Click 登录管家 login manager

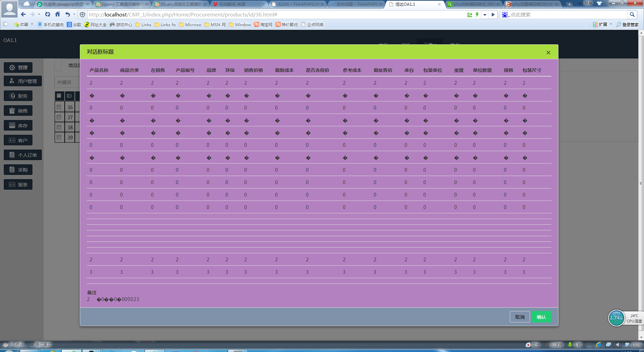[x=627, y=25]
